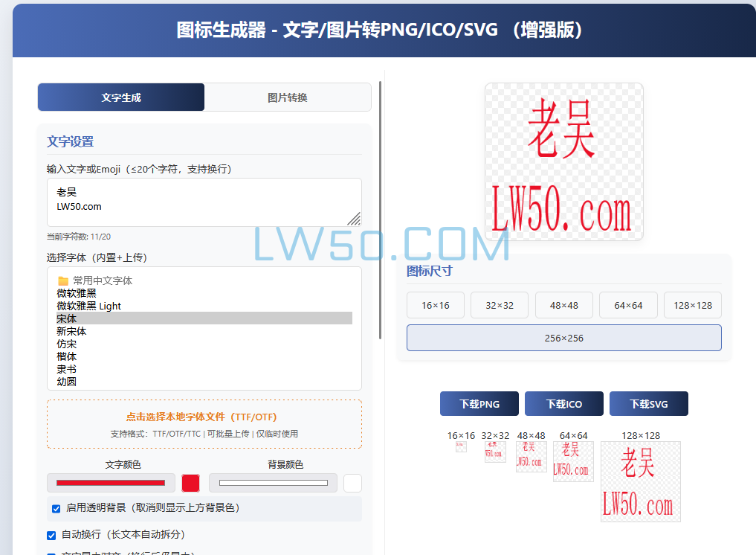Select the 16×16 icon size

436,304
